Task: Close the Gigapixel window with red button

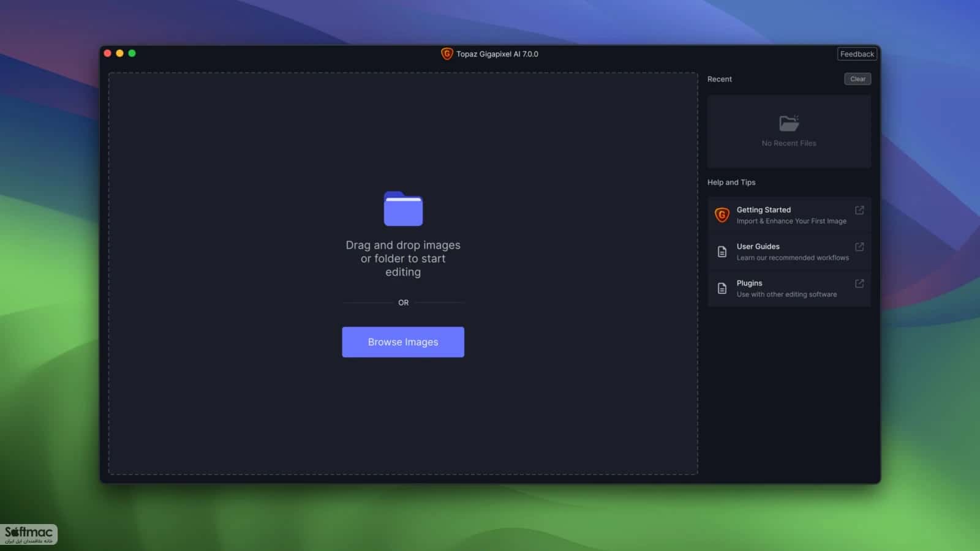Action: click(108, 53)
